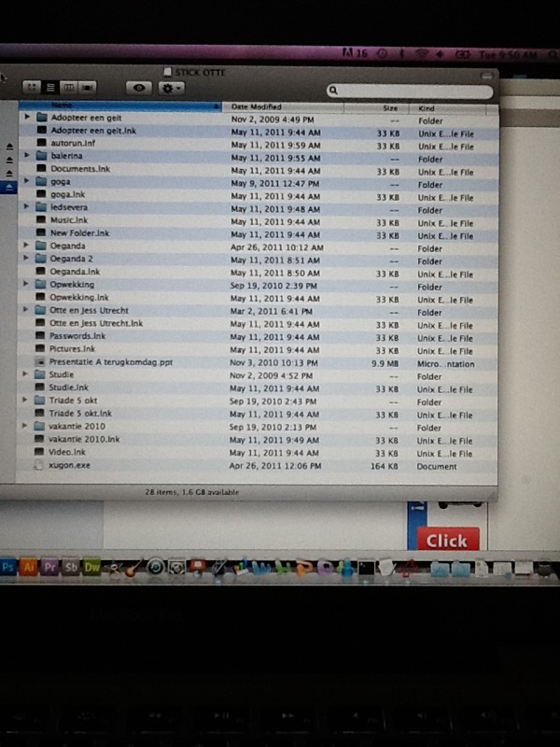Select the Pictures.lnk file icon
This screenshot has height=747, width=560.
pos(40,348)
